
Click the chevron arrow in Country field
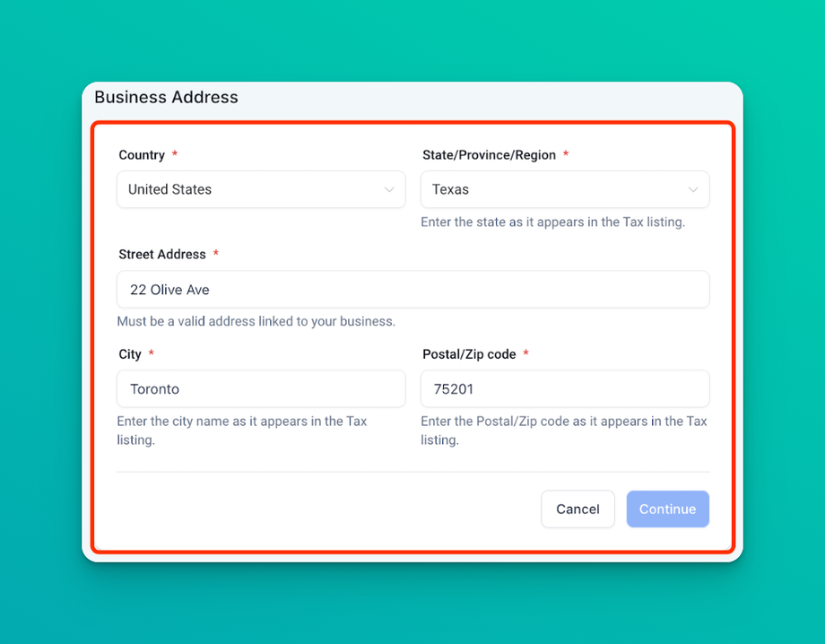tap(389, 190)
